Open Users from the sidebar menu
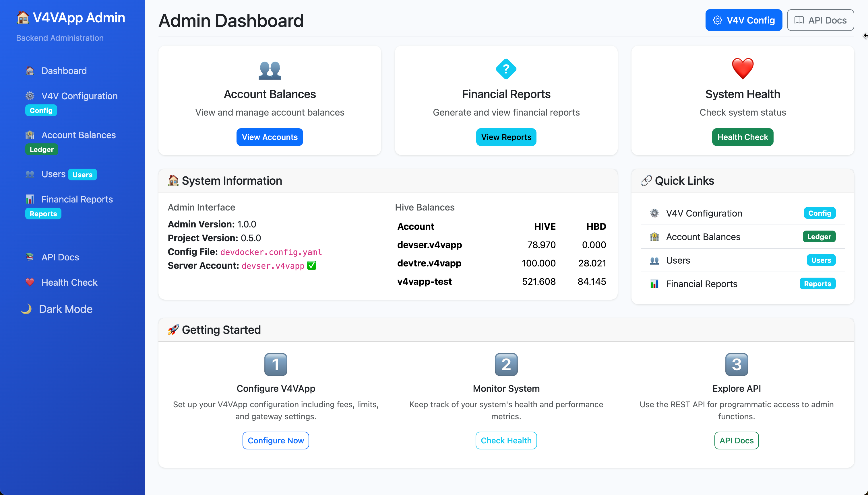Viewport: 868px width, 495px height. pos(53,174)
